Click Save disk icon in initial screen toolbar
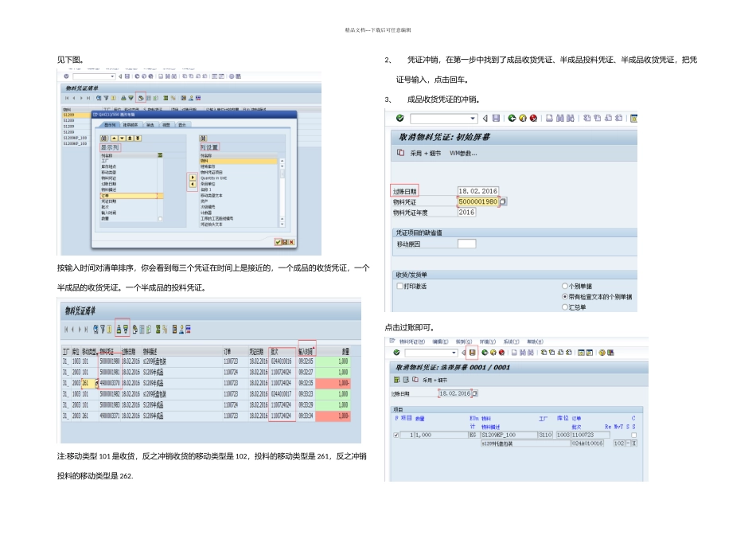756x535 pixels. (496, 118)
